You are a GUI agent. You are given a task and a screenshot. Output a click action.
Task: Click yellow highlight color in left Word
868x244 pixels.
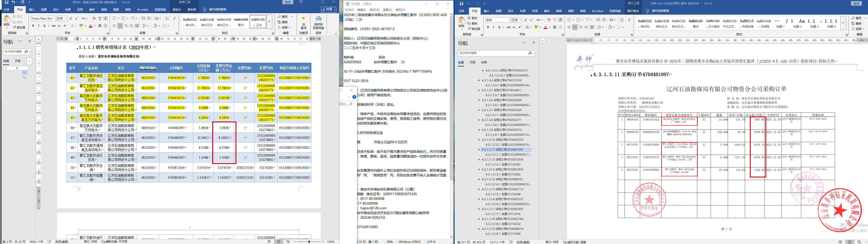tap(82, 26)
